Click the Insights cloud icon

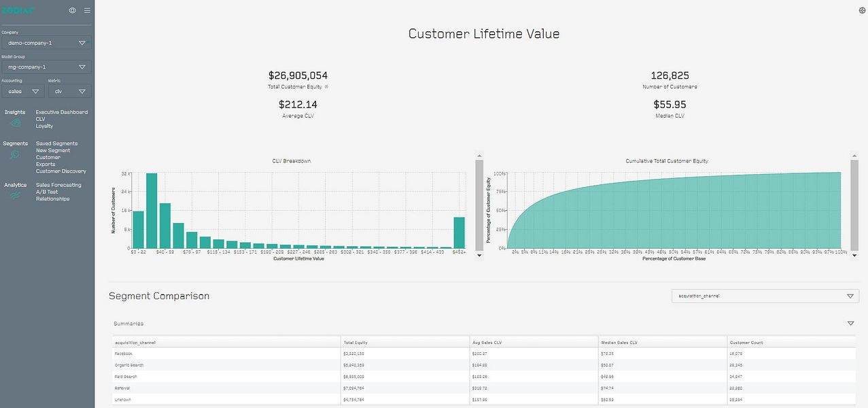[15, 123]
